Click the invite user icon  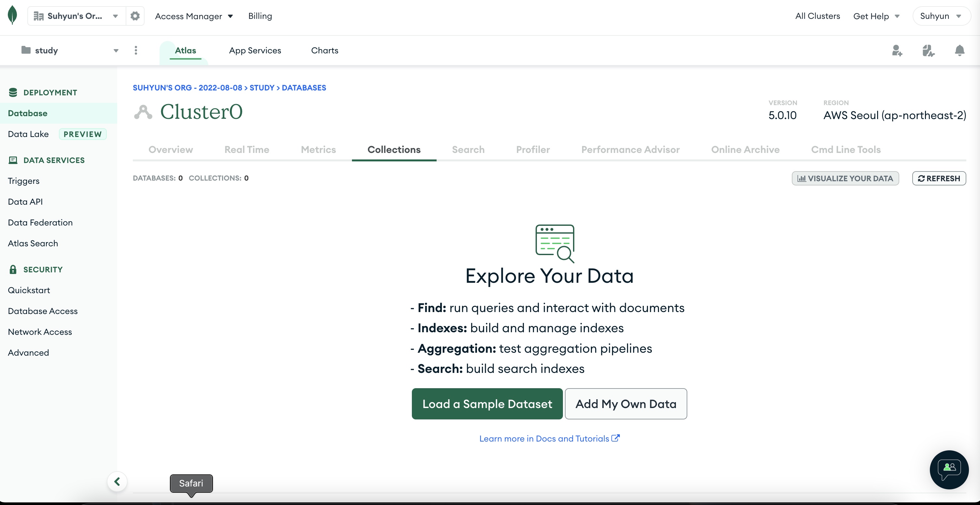pos(897,50)
